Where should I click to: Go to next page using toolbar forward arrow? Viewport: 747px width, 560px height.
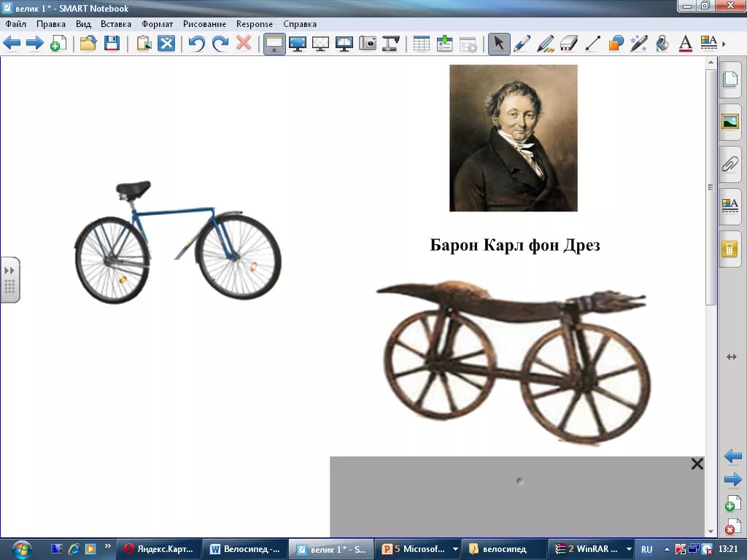pyautogui.click(x=35, y=43)
